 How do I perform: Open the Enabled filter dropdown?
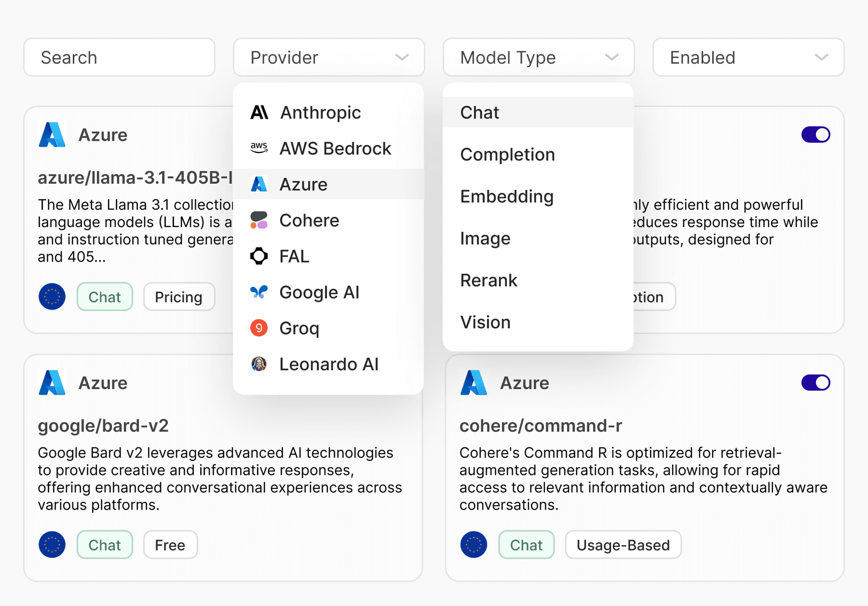tap(748, 57)
